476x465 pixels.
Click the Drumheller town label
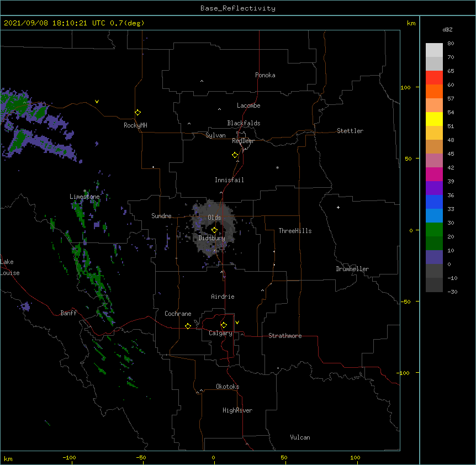[x=352, y=269]
